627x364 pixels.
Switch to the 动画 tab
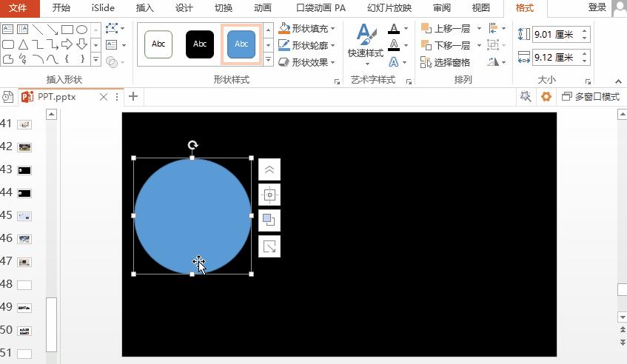point(263,8)
